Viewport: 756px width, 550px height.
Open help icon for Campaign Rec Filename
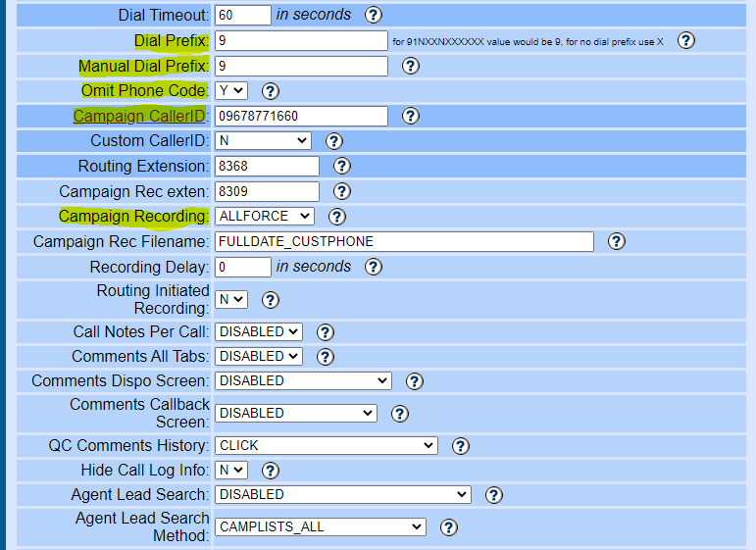(x=616, y=241)
